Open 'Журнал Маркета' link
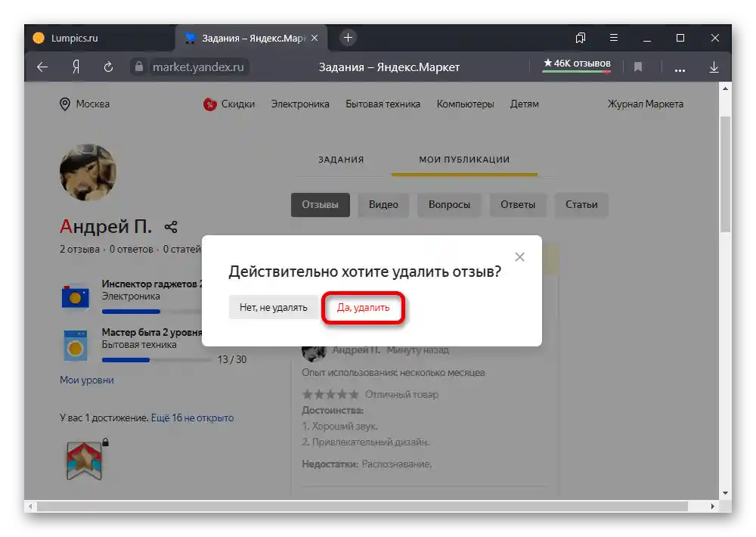This screenshot has height=537, width=756. (645, 104)
